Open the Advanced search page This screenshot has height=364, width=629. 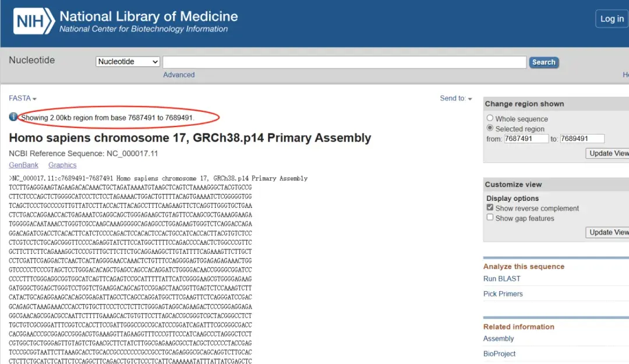click(x=179, y=75)
